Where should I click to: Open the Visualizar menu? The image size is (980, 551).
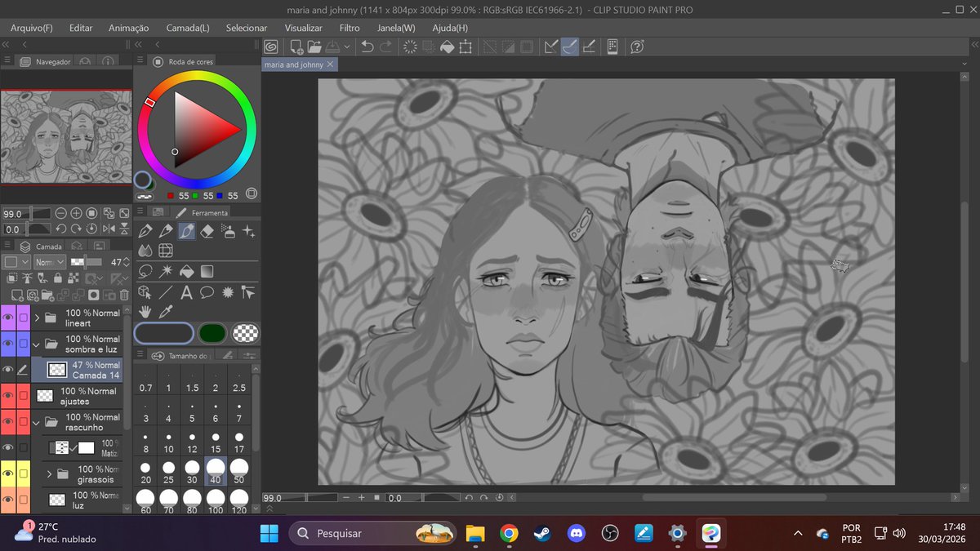coord(303,28)
